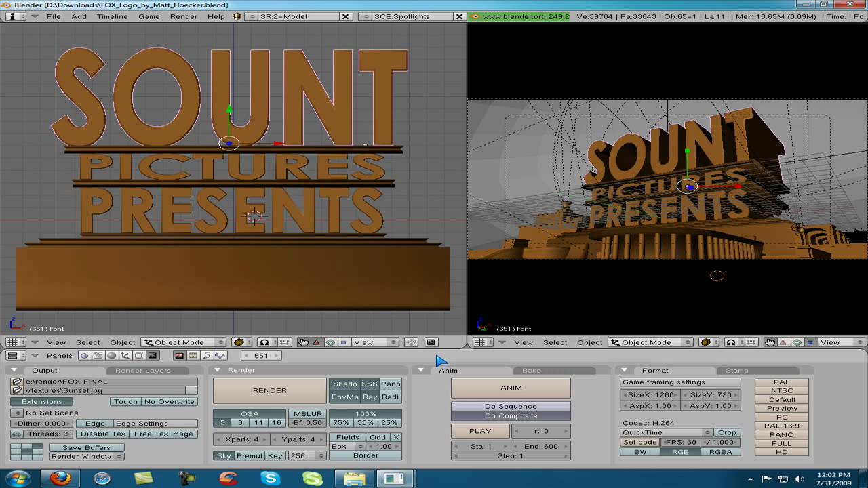Open Skype from the taskbar

click(271, 479)
